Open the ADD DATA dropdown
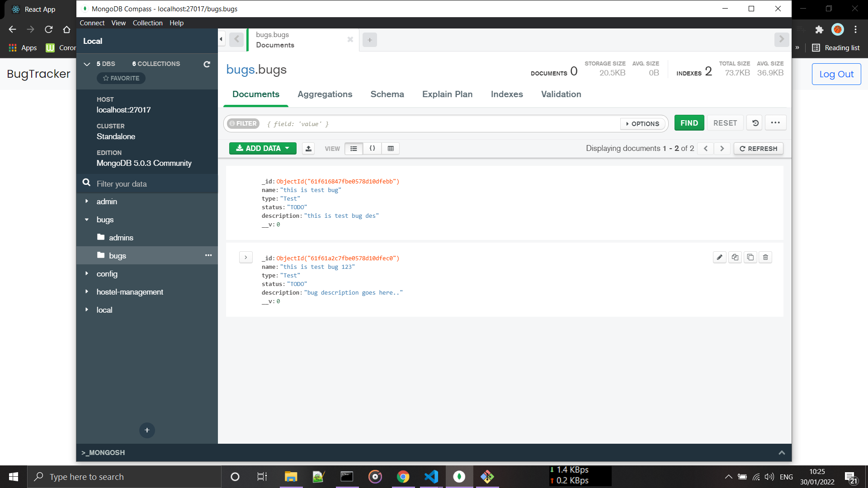This screenshot has height=488, width=868. (x=262, y=148)
